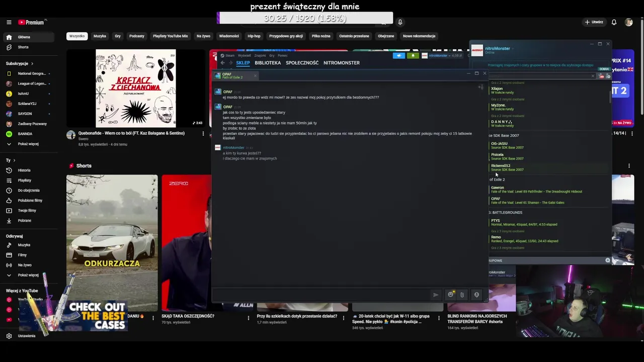The height and width of the screenshot is (362, 644).
Task: Select the Gry filter chip
Action: [118, 36]
